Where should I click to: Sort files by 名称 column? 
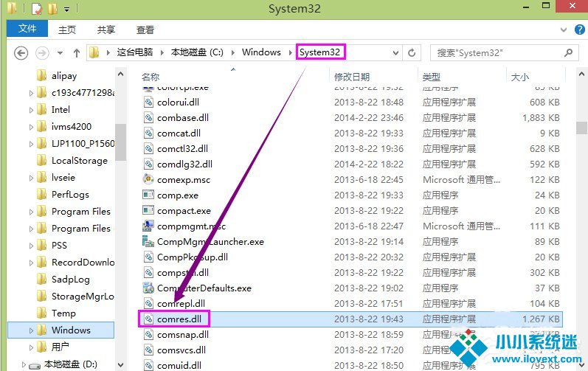151,77
